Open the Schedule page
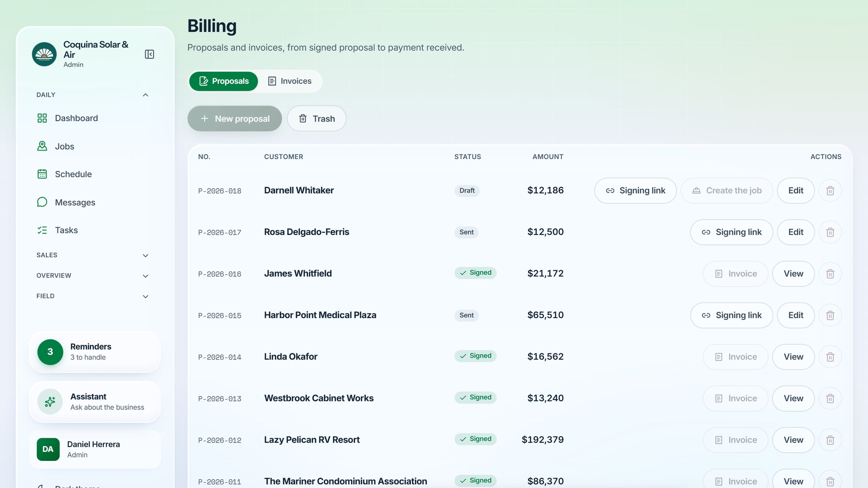The height and width of the screenshot is (488, 868). click(x=95, y=174)
